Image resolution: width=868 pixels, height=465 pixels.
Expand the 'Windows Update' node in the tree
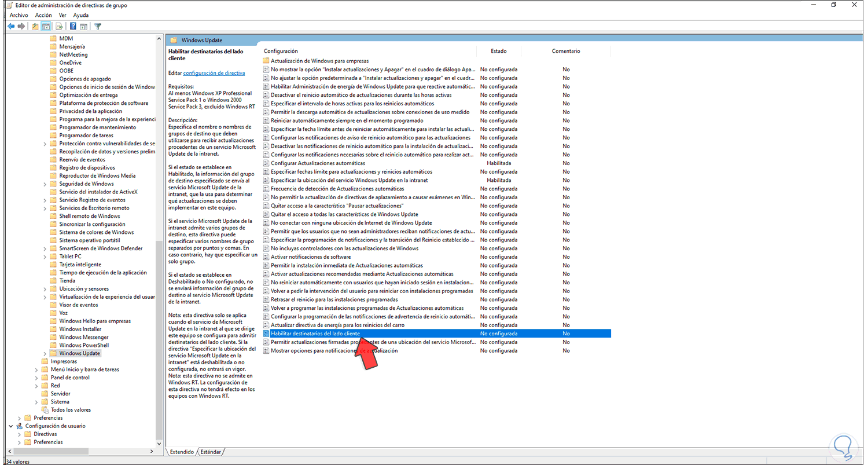pos(45,353)
